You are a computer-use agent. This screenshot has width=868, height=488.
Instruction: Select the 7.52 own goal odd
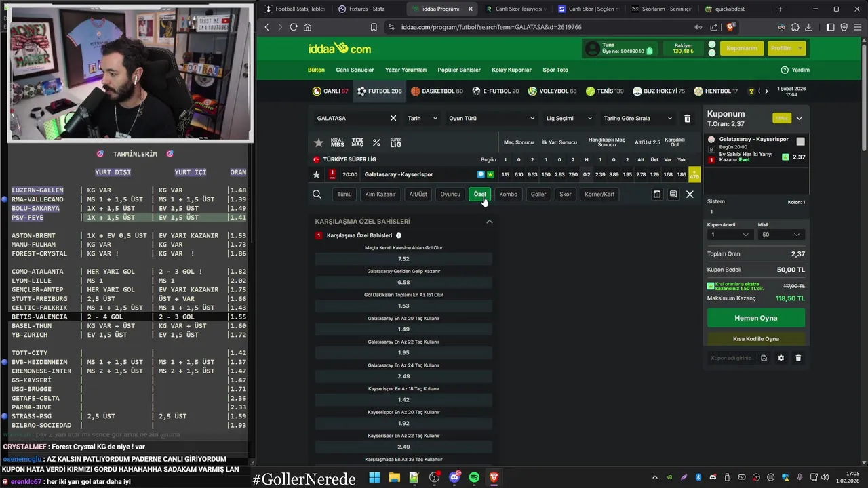click(403, 259)
